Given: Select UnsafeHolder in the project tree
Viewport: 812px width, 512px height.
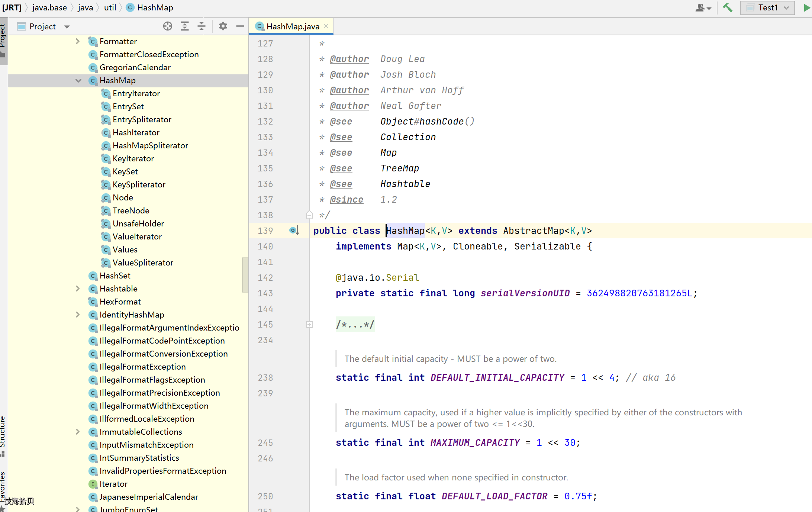Looking at the screenshot, I should (x=138, y=223).
